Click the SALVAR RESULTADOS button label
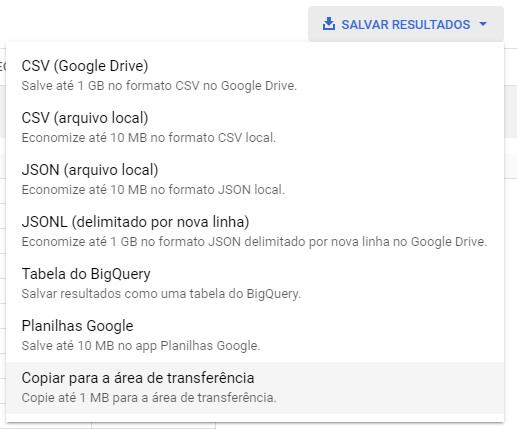Viewport: 517px width, 429px height. tap(406, 24)
